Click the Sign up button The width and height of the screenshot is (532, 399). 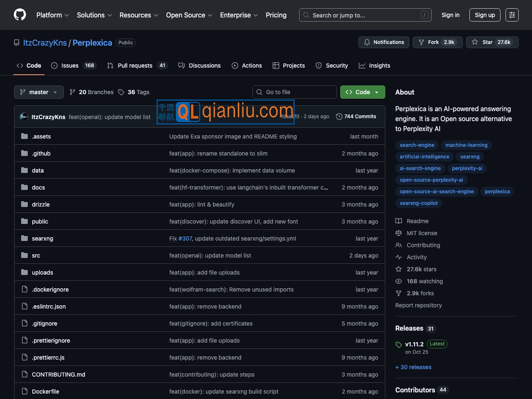485,15
